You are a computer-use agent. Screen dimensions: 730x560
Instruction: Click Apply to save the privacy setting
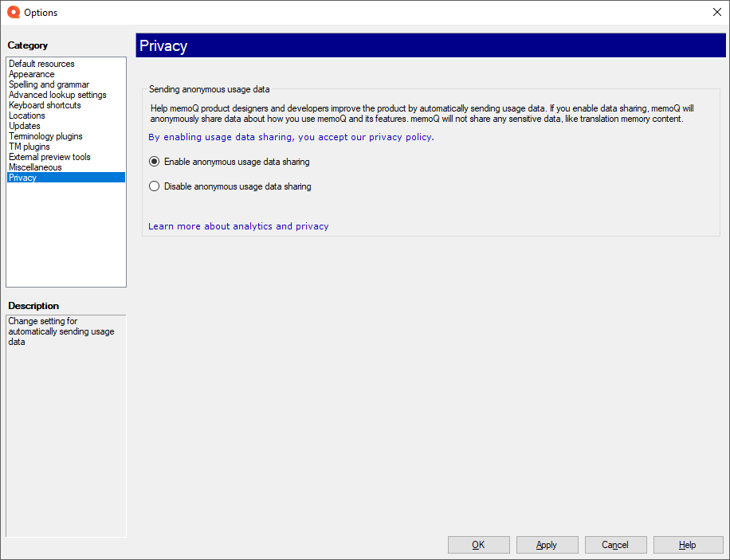(547, 545)
